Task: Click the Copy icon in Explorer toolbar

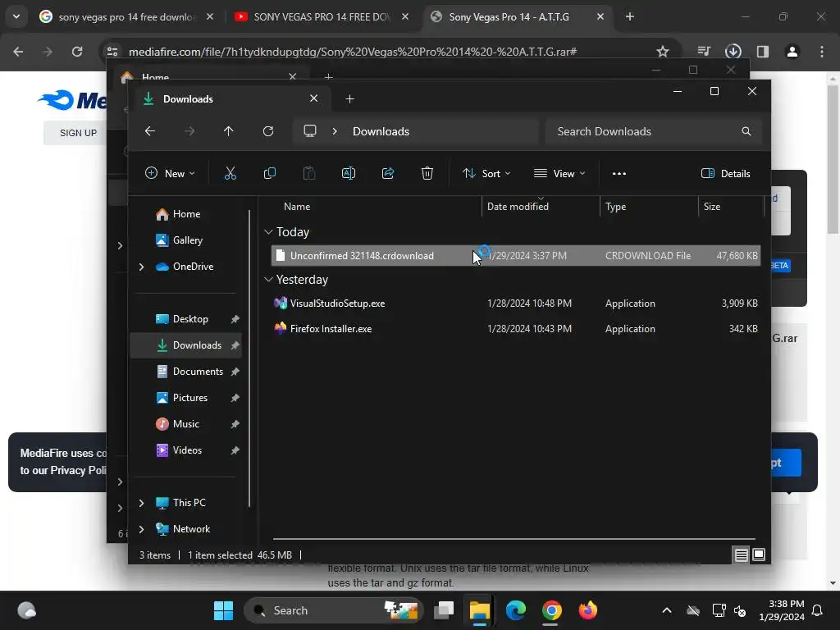Action: click(269, 173)
